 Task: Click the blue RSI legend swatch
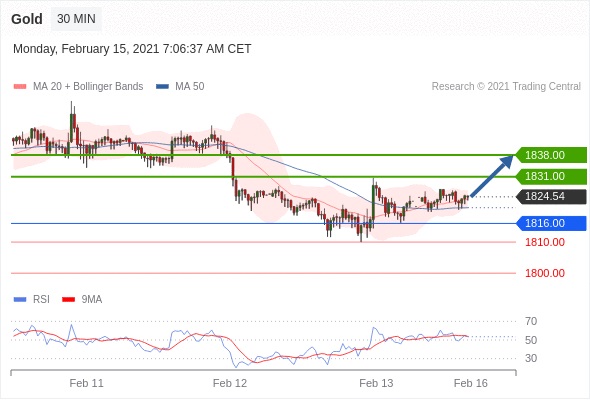pos(20,300)
